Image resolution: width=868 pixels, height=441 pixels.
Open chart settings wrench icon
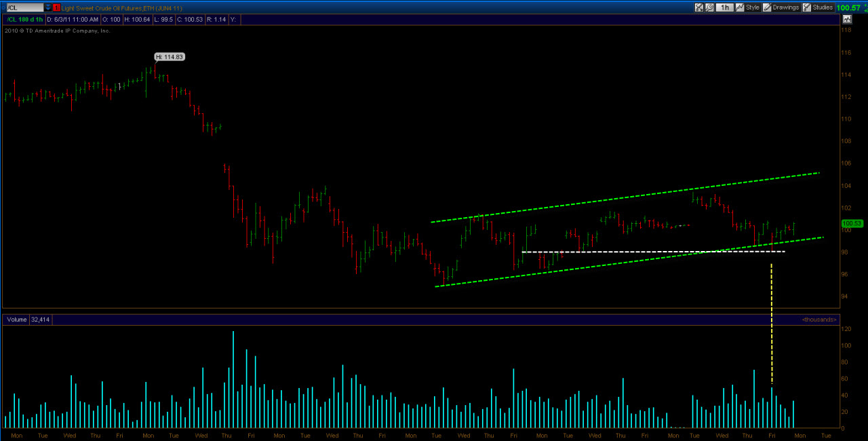coord(709,7)
